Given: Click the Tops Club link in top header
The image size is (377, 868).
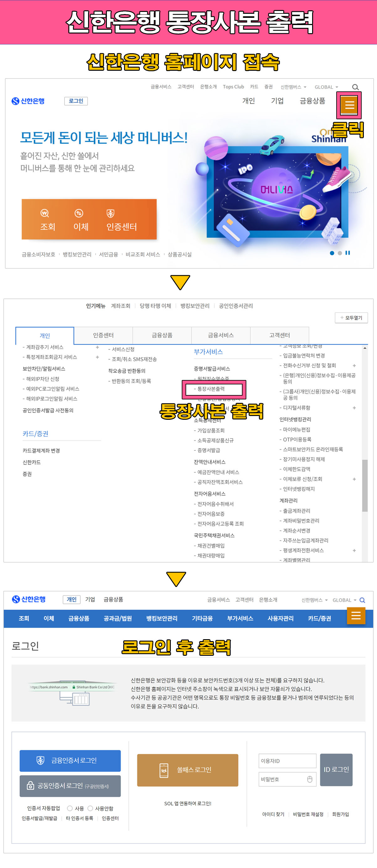Looking at the screenshot, I should 233,87.
